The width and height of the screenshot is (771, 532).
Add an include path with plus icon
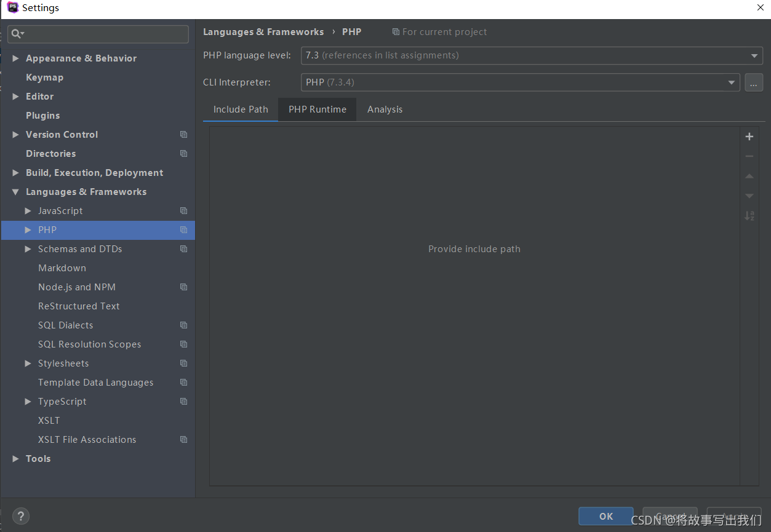click(x=749, y=137)
